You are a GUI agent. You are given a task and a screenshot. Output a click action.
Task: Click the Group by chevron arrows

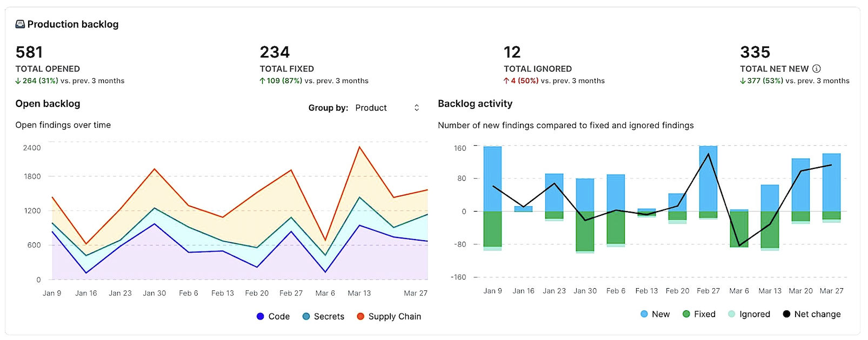coord(417,108)
